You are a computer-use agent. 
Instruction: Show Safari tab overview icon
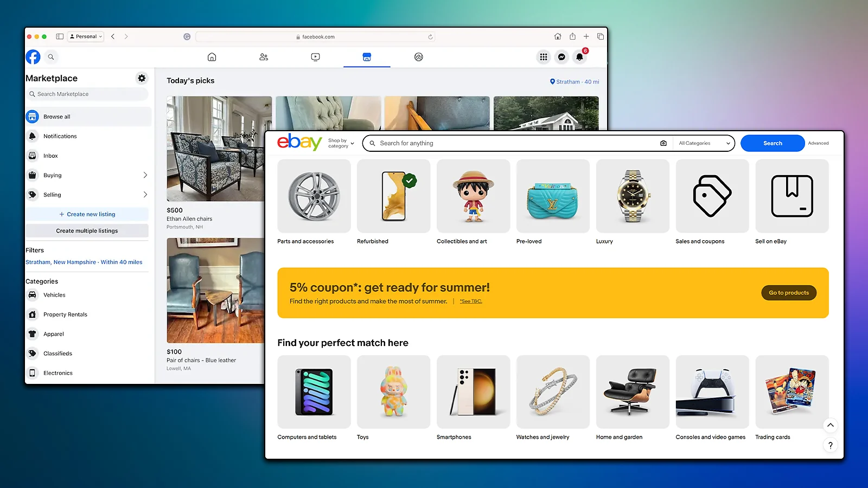(x=600, y=36)
